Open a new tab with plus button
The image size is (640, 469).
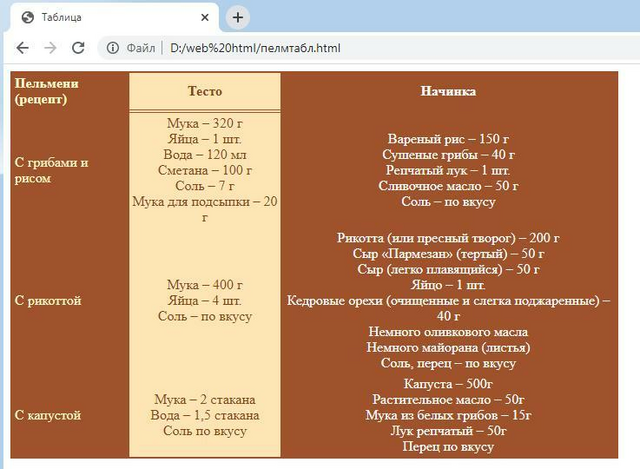[x=238, y=18]
